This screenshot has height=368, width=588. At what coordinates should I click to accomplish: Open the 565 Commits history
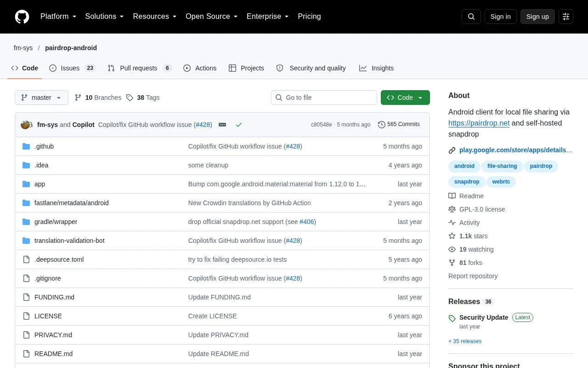pos(399,124)
